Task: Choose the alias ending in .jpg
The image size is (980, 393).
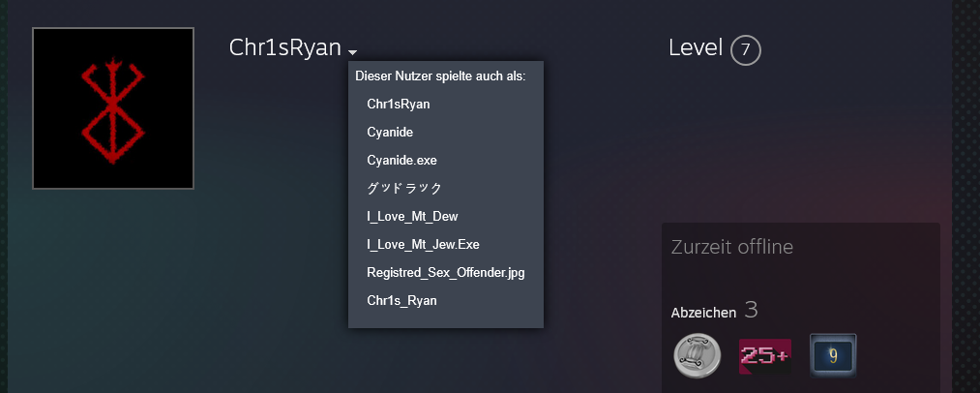Action: pos(445,273)
